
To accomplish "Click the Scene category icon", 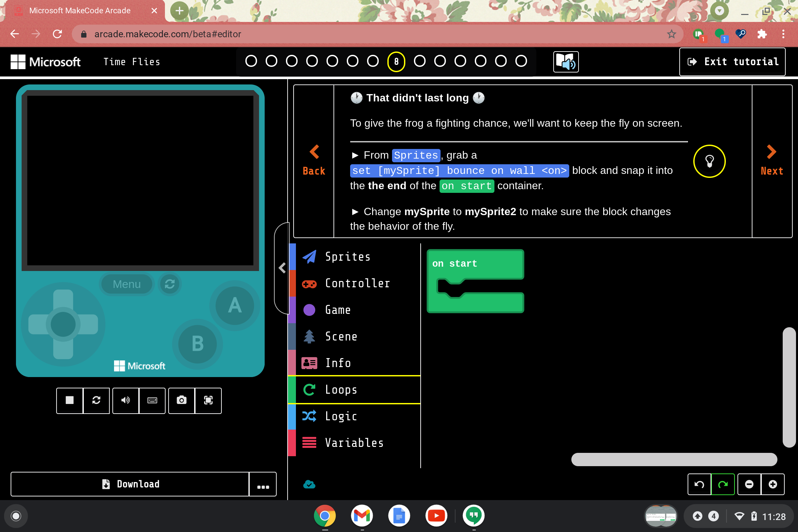I will (x=309, y=336).
